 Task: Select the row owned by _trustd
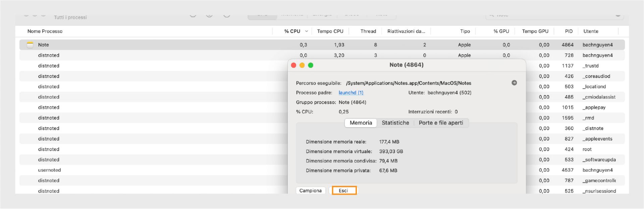(x=322, y=66)
